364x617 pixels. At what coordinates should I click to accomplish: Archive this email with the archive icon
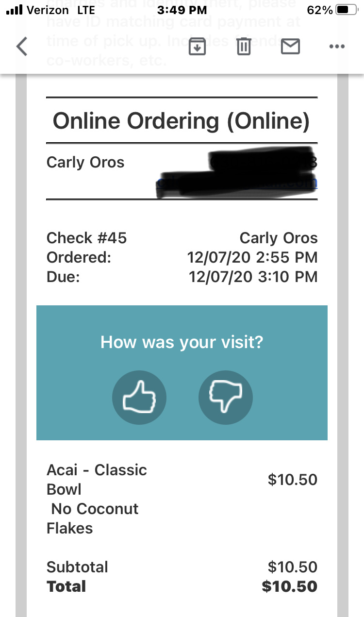pos(197,47)
